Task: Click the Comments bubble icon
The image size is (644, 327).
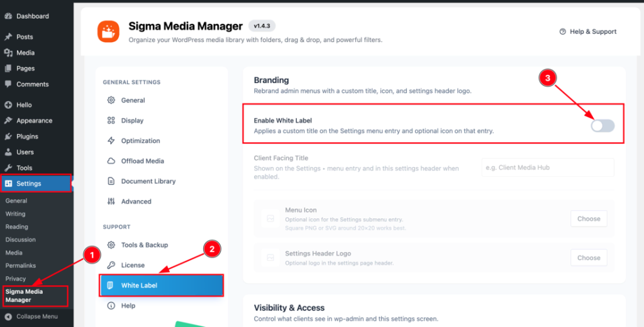Action: pyautogui.click(x=8, y=84)
